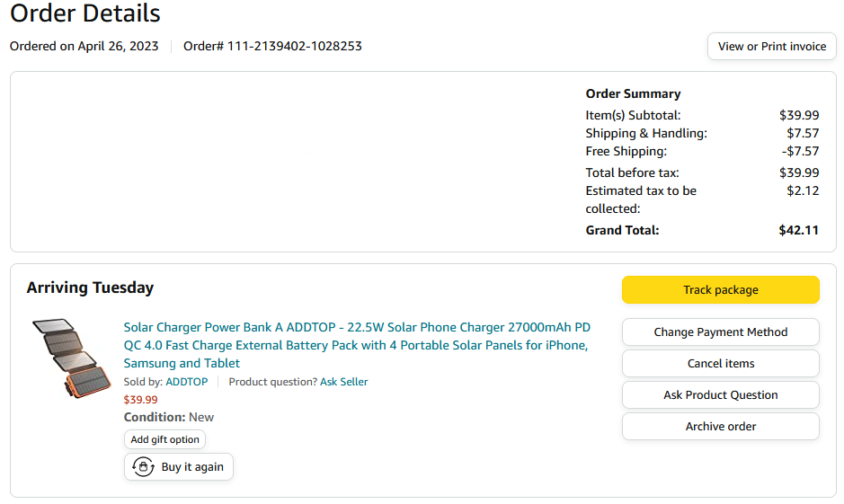The image size is (844, 504).
Task: Click the Buy it again button label
Action: pyautogui.click(x=192, y=467)
